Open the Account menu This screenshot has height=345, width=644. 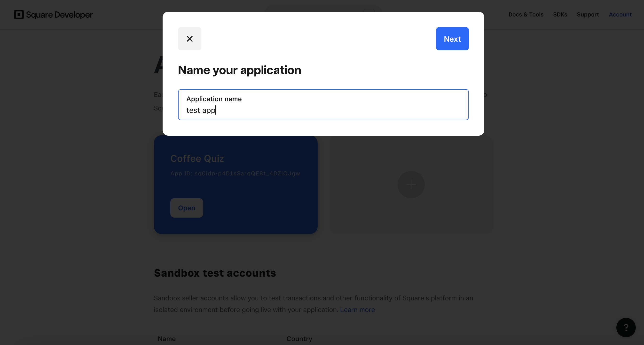[x=620, y=15]
